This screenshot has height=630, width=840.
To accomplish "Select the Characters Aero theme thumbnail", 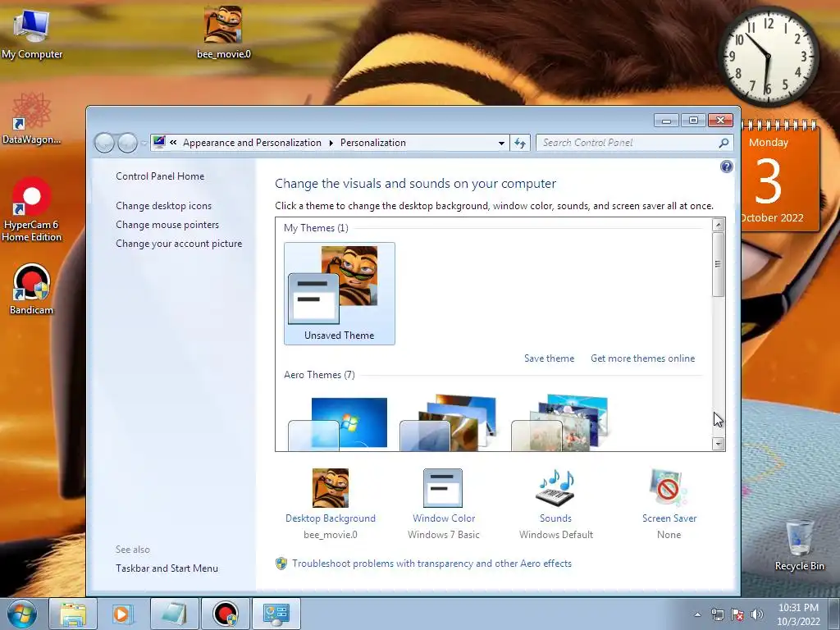I will pyautogui.click(x=559, y=423).
